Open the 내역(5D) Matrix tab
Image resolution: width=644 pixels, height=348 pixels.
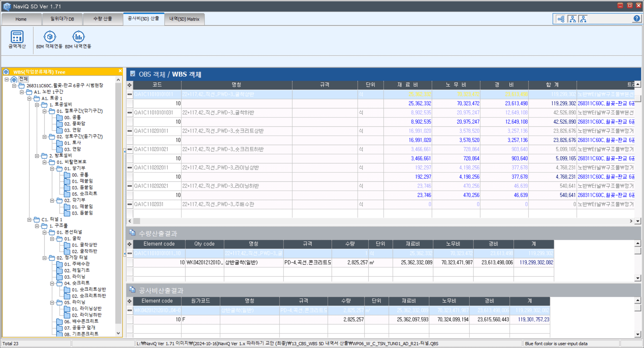pyautogui.click(x=184, y=19)
